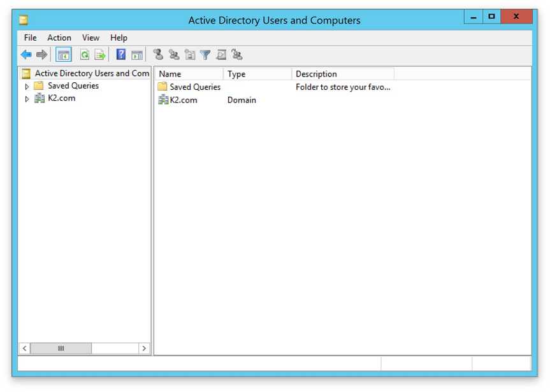Toggle the Show/Hide Action Pane icon
Image resolution: width=550 pixels, height=392 pixels.
[137, 55]
